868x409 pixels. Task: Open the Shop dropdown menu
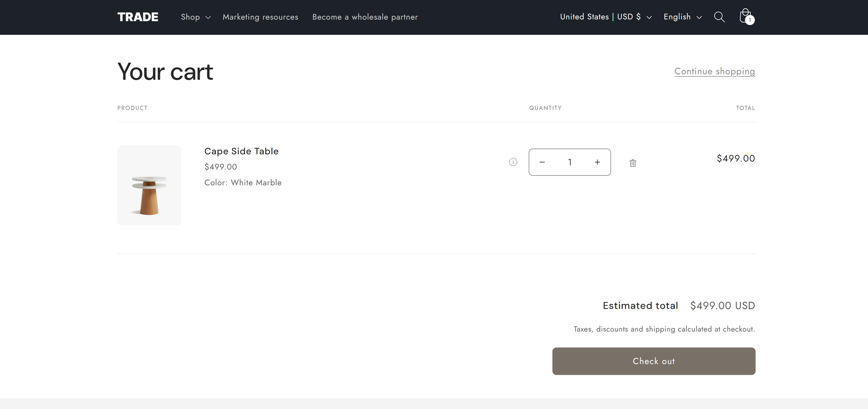[191, 17]
